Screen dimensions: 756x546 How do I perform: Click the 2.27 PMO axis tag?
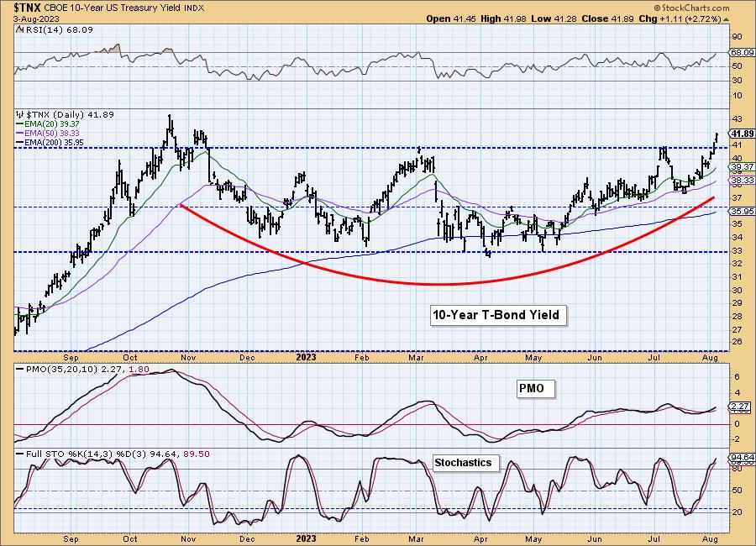[x=741, y=407]
